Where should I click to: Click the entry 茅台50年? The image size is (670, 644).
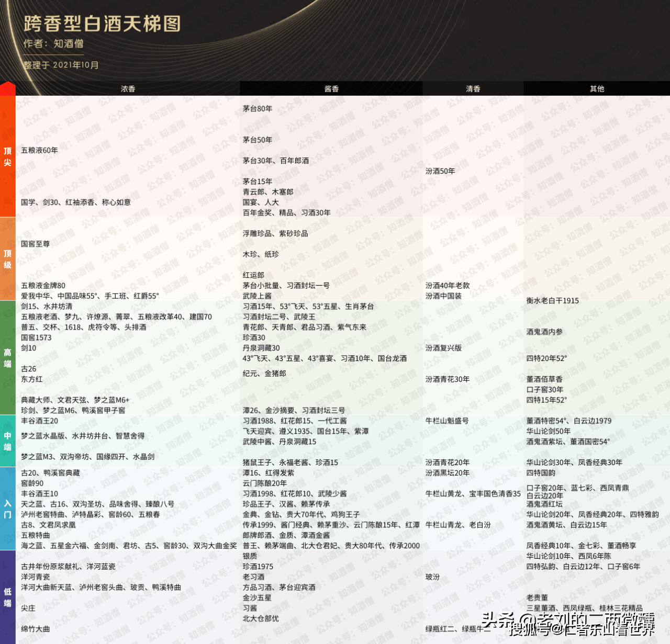pos(258,140)
